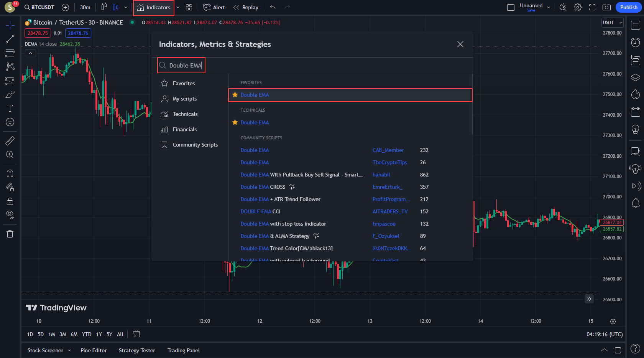644x358 pixels.
Task: Open the USDT currency dropdown
Action: [612, 22]
